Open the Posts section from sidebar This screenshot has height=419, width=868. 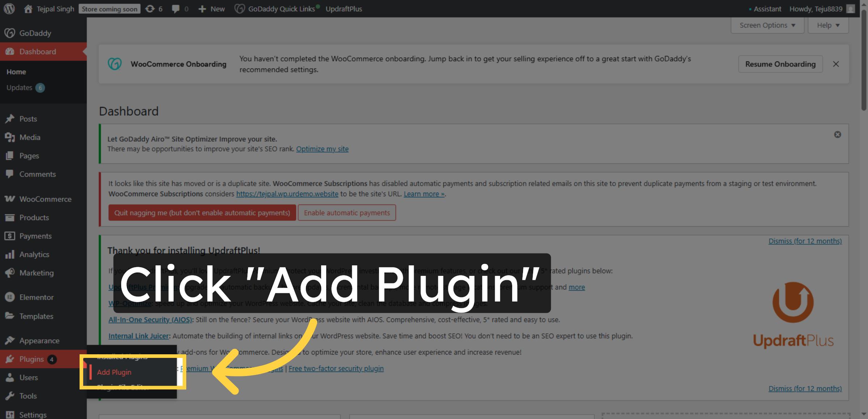[x=28, y=119]
